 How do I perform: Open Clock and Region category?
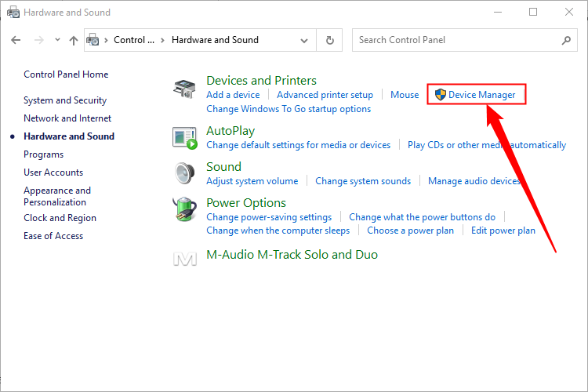60,218
